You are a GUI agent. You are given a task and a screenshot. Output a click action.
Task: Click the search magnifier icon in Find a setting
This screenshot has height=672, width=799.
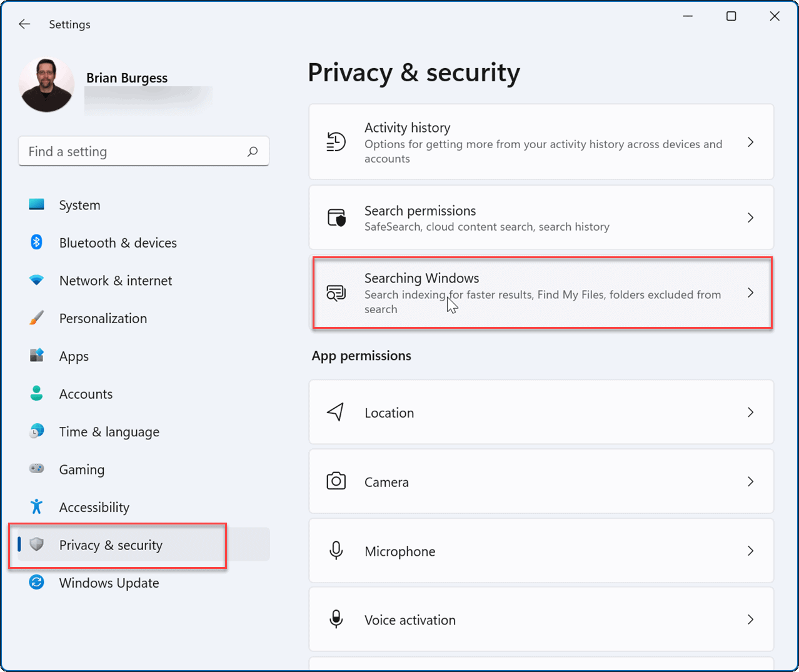pos(253,151)
